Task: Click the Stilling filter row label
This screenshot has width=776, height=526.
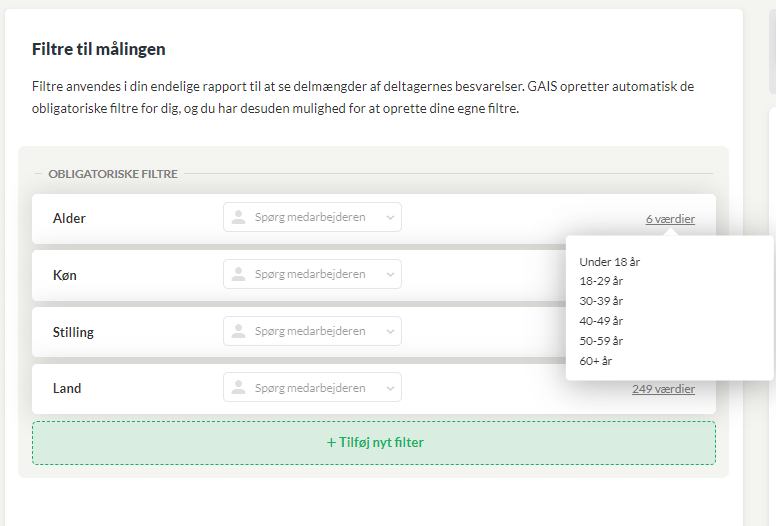Action: pos(73,332)
